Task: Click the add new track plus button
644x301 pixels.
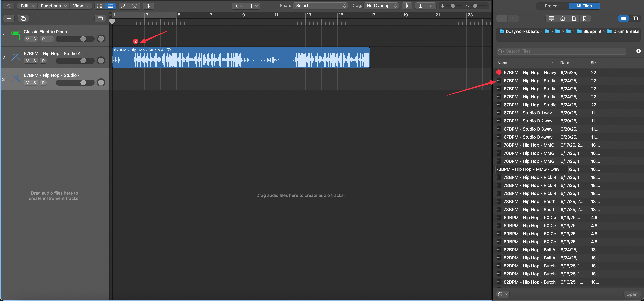Action: (9, 18)
